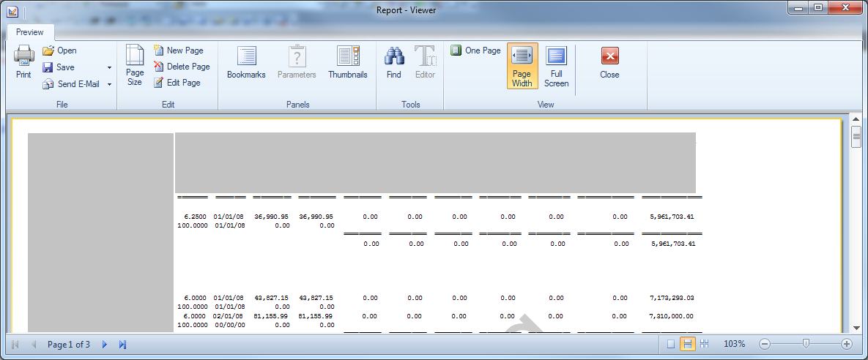Save the report with Save button
This screenshot has width=868, height=360.
coord(59,67)
